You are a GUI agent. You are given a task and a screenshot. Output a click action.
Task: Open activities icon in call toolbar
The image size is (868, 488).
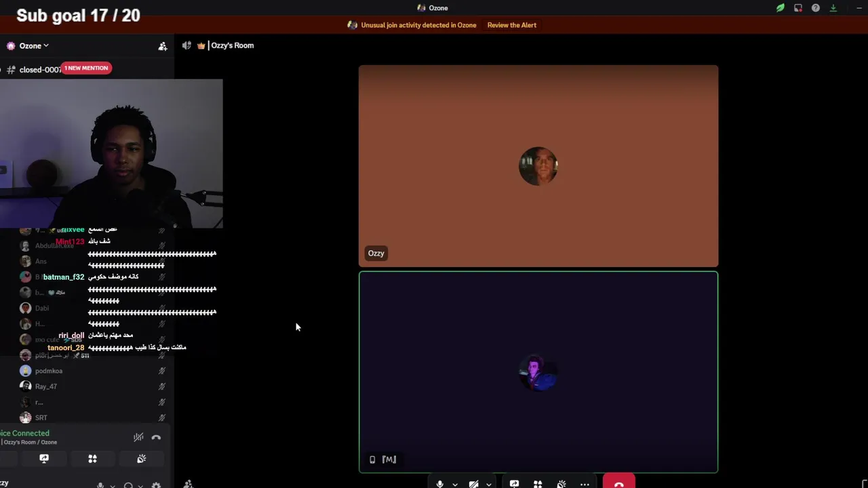point(538,484)
